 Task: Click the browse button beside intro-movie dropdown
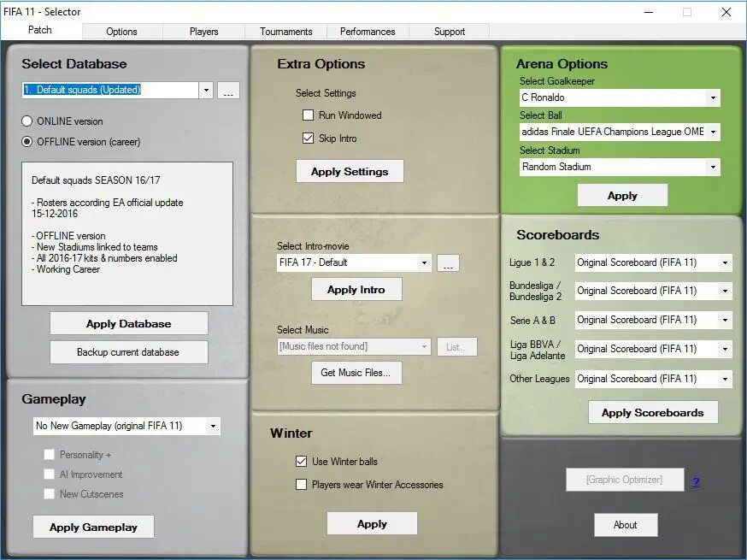(x=449, y=263)
